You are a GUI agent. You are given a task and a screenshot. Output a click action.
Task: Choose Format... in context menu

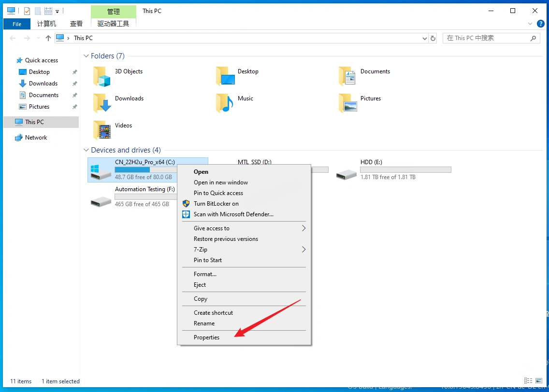coord(244,274)
